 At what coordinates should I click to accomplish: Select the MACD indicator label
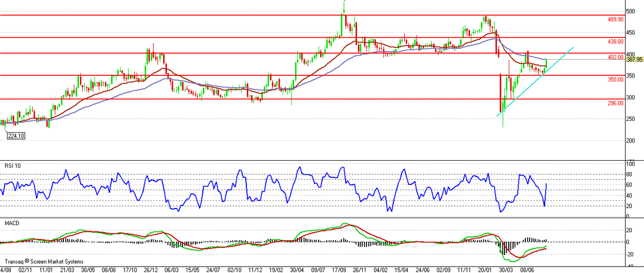(x=12, y=222)
